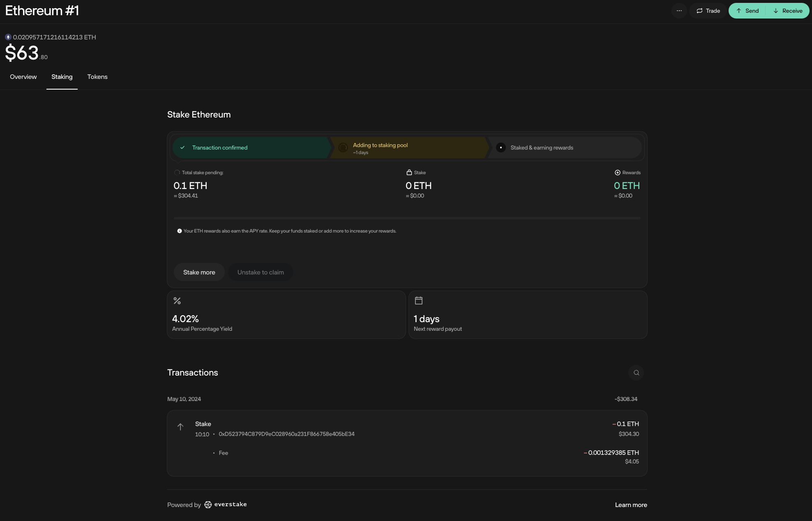Click the 0.020957171216114213 ETH balance text

[55, 37]
